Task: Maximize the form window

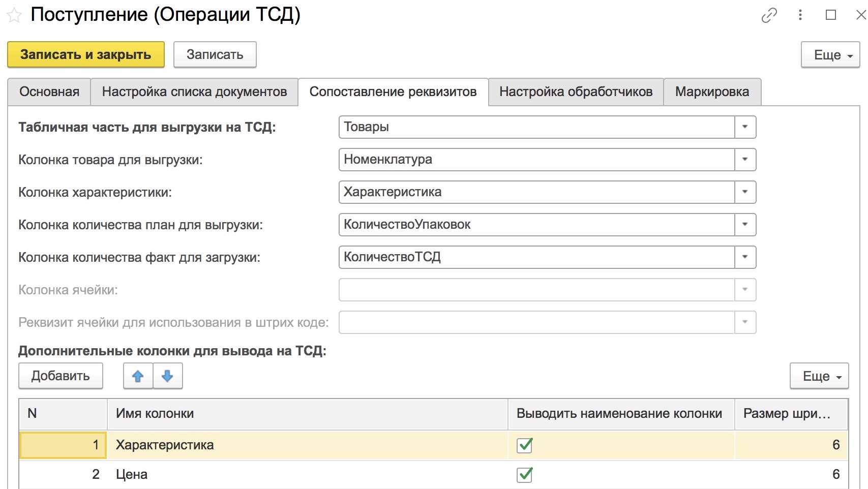Action: coord(831,15)
